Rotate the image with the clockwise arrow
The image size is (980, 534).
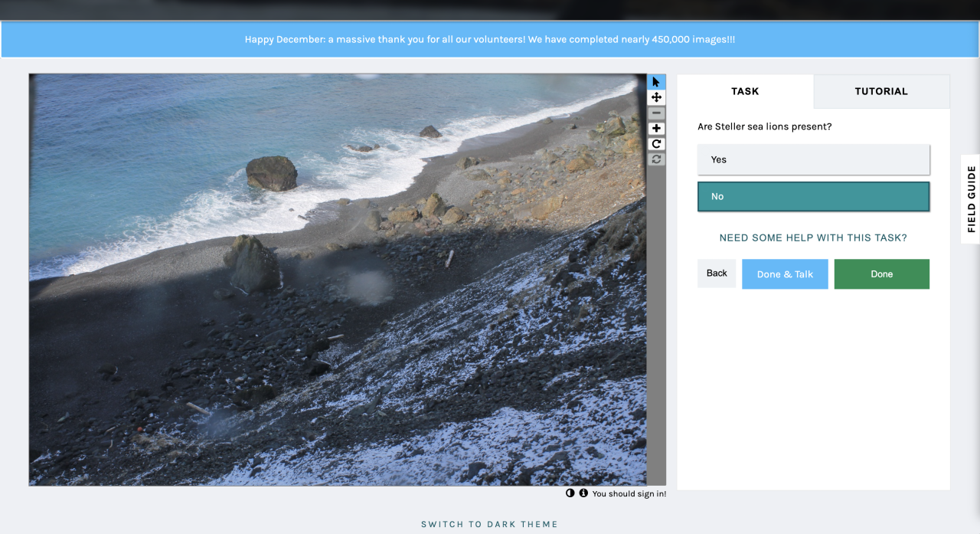click(656, 144)
